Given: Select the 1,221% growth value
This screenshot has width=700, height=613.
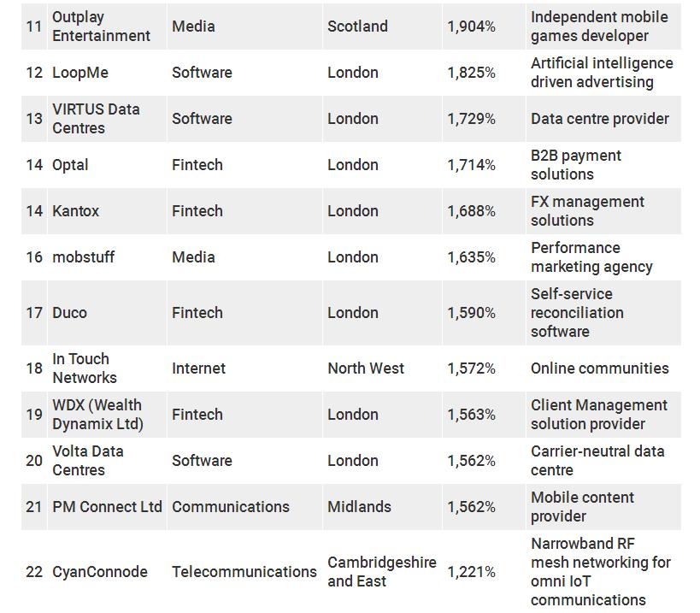Looking at the screenshot, I should [x=472, y=571].
